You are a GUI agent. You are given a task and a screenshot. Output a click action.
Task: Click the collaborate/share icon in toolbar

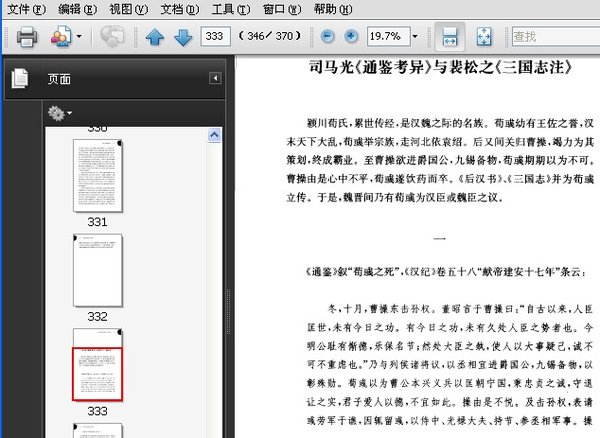(x=61, y=37)
